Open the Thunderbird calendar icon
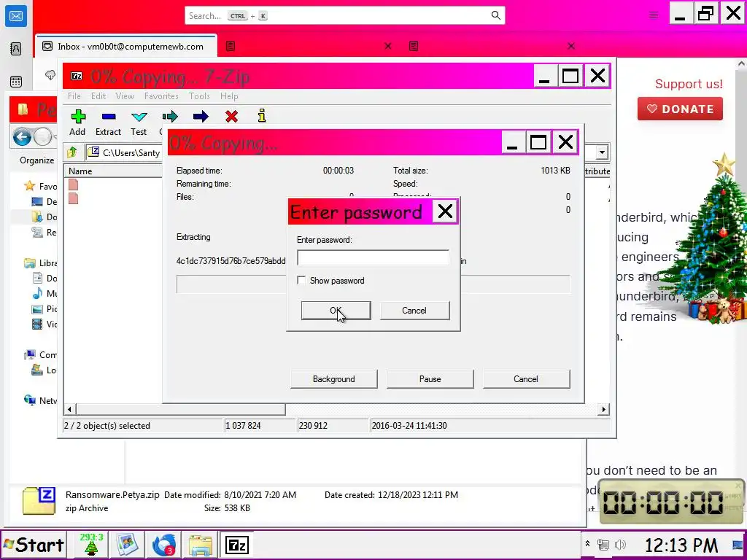Screen dimensions: 747x560 [16, 82]
